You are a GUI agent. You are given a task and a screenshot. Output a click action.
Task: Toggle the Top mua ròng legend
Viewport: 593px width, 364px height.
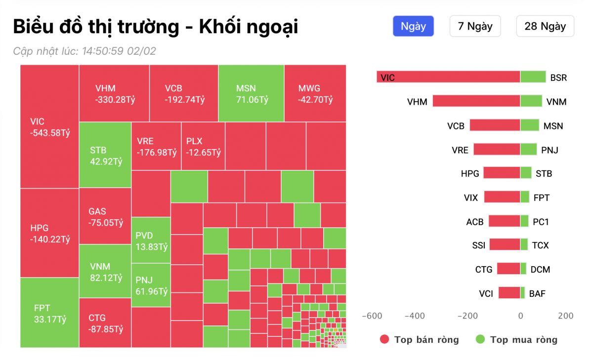point(524,340)
